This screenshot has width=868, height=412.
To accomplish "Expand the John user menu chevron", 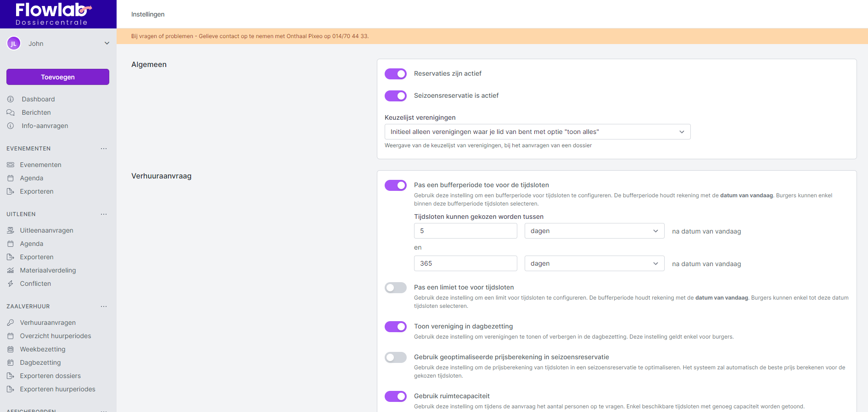I will click(x=107, y=44).
